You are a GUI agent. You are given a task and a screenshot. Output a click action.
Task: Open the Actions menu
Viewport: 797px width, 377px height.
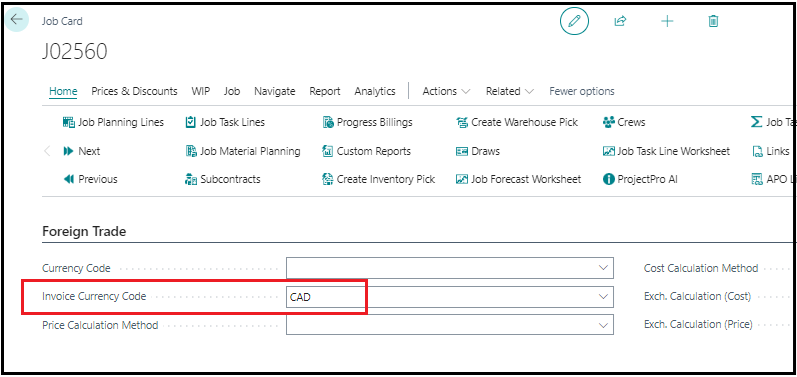pyautogui.click(x=446, y=91)
